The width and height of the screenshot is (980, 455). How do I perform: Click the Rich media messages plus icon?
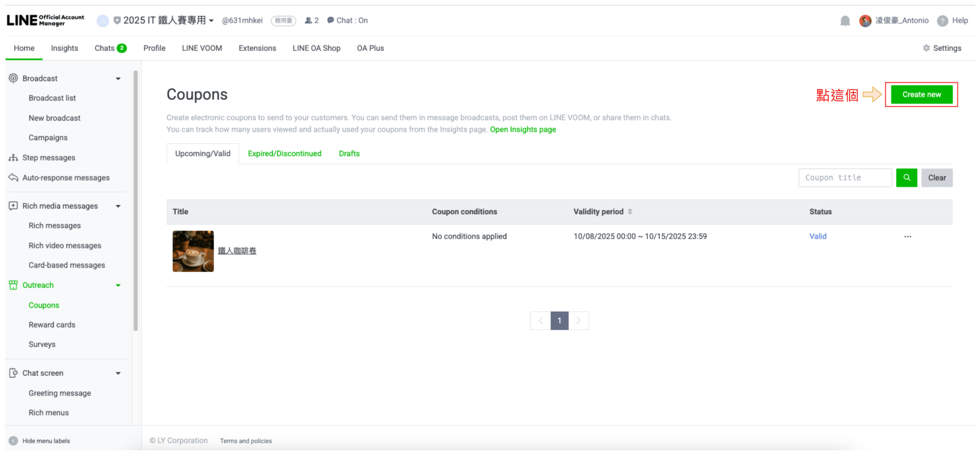[x=13, y=206]
